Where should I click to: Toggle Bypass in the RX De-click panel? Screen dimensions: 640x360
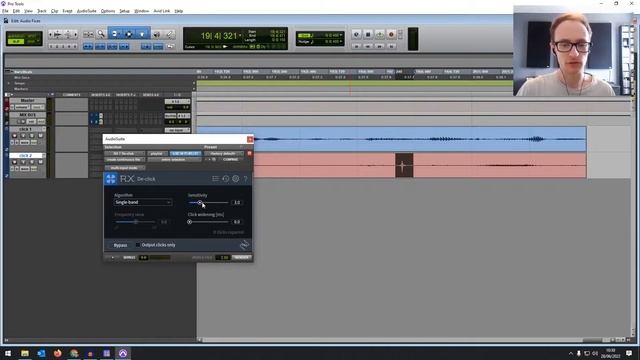point(120,245)
